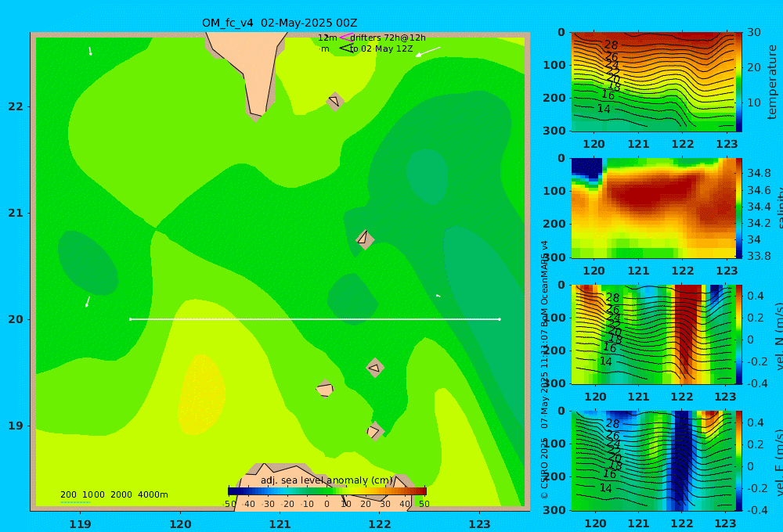Click the temperature color bar
The width and height of the screenshot is (783, 532).
[738, 82]
